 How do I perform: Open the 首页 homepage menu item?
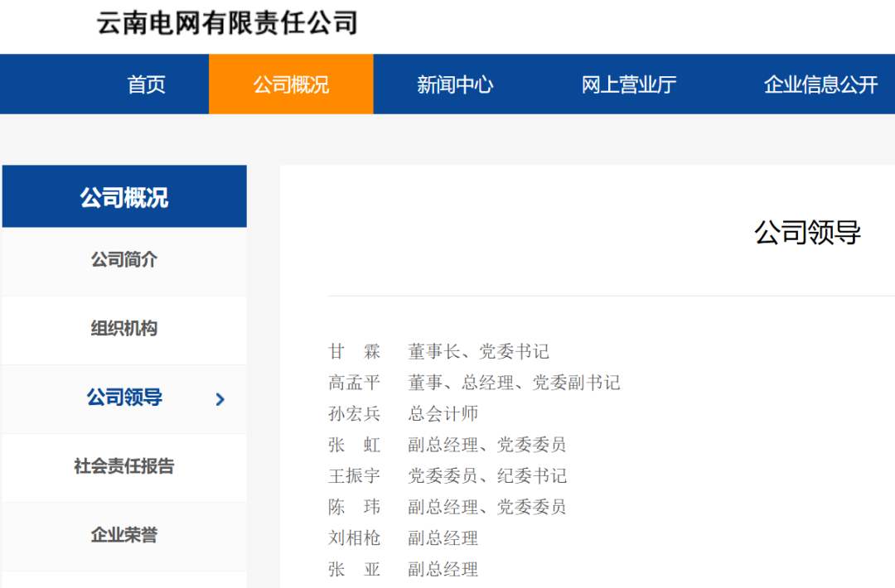[145, 84]
